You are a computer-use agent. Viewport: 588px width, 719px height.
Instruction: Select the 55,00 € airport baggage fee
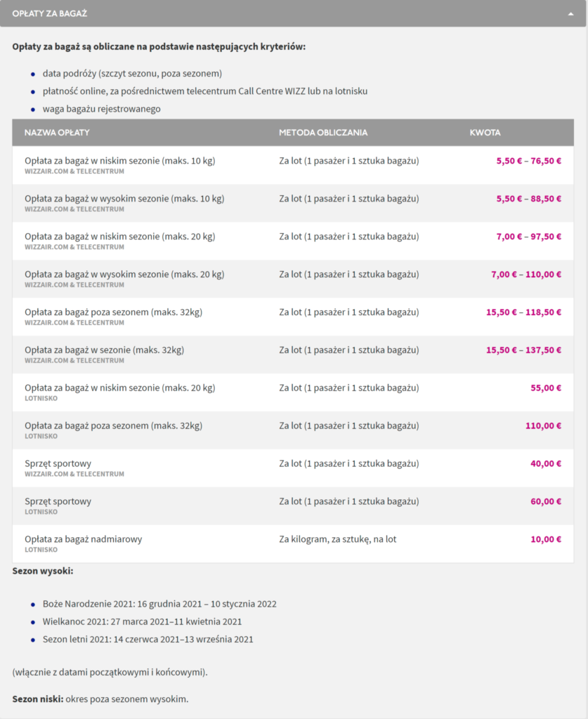tap(546, 388)
